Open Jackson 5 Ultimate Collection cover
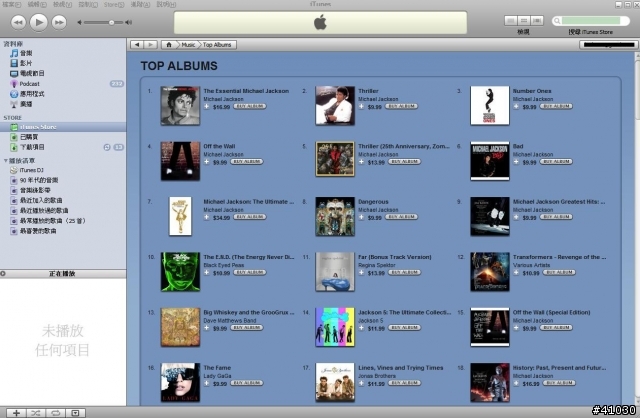Image resolution: width=640 pixels, height=418 pixels. coord(335,327)
